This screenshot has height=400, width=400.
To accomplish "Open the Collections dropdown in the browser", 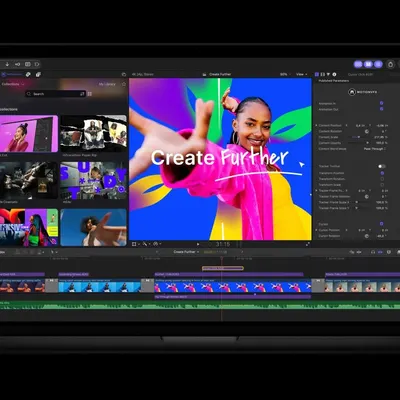I will coord(13,84).
